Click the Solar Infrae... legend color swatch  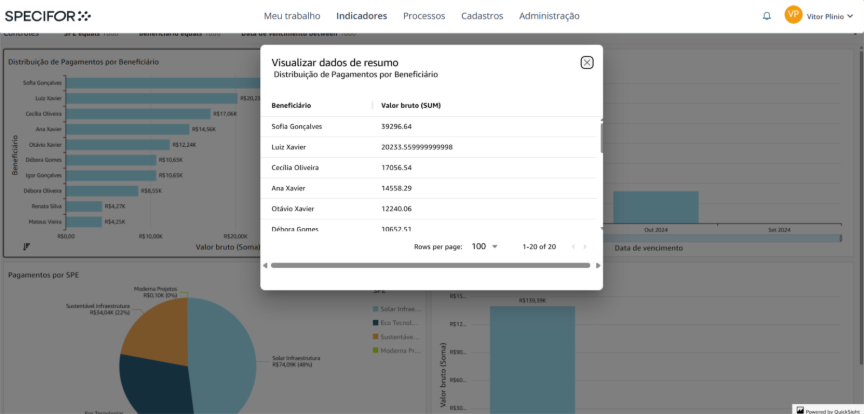tap(376, 309)
